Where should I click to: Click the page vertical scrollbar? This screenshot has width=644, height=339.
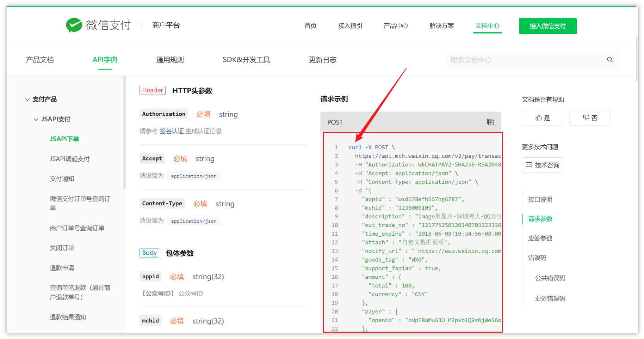pos(637,58)
